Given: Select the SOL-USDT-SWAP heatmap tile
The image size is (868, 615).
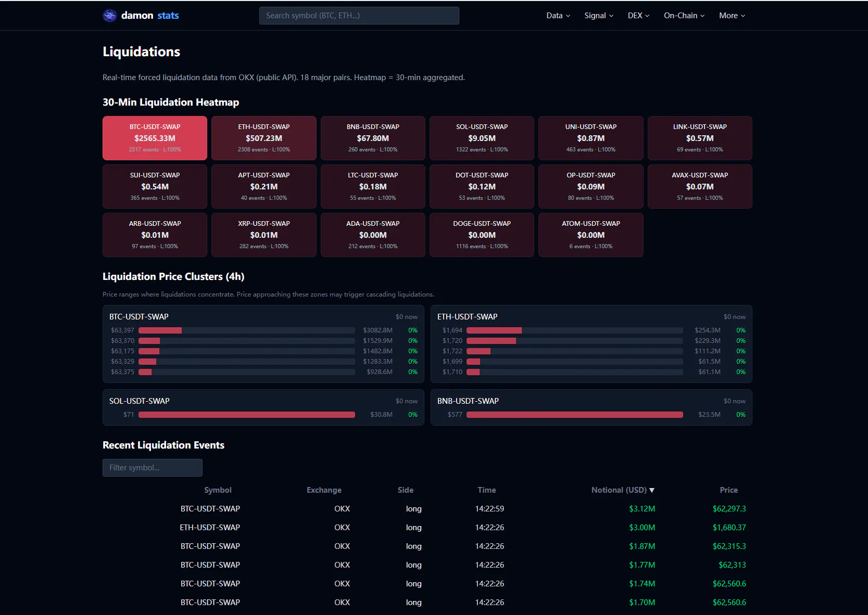Looking at the screenshot, I should [482, 138].
